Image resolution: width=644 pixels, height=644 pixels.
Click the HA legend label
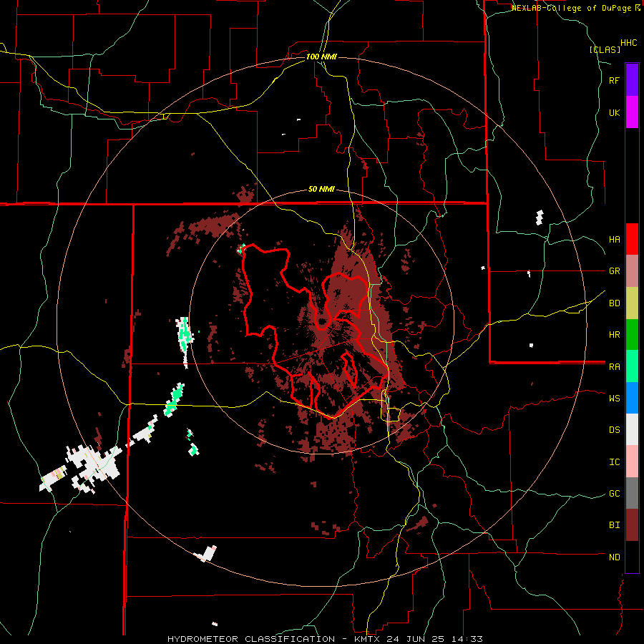(x=614, y=240)
